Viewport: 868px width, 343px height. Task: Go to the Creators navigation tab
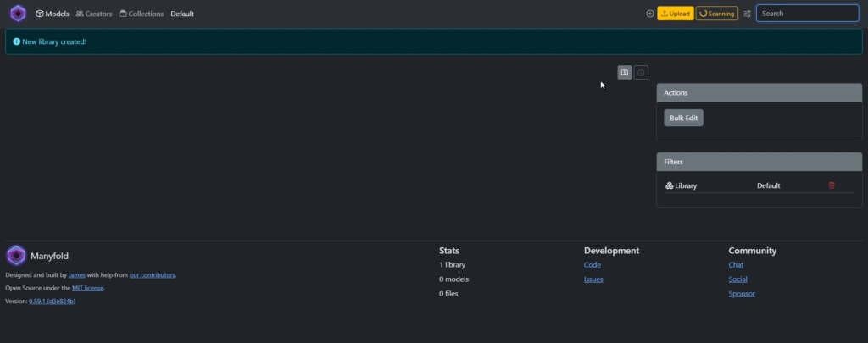pyautogui.click(x=93, y=14)
